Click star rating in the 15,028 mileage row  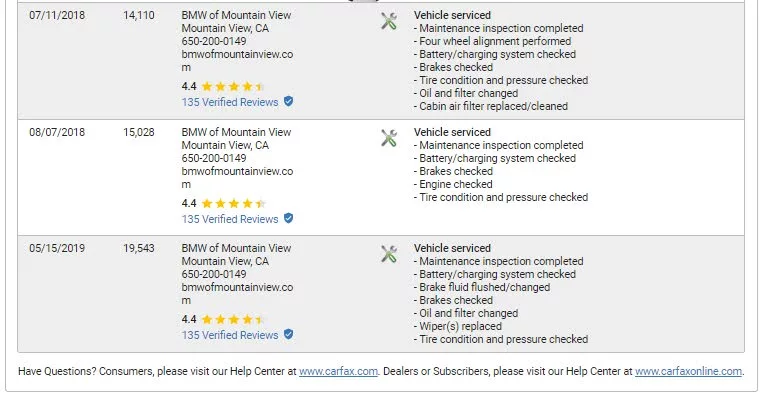(233, 203)
